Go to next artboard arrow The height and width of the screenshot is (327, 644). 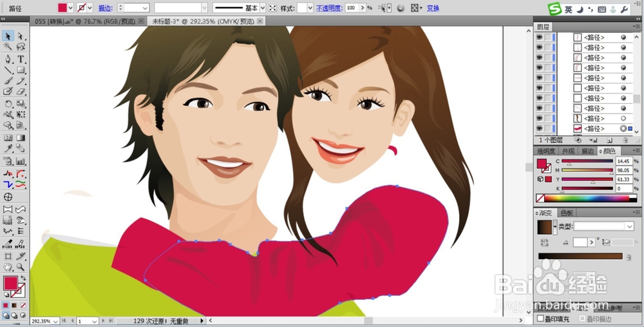click(x=103, y=321)
